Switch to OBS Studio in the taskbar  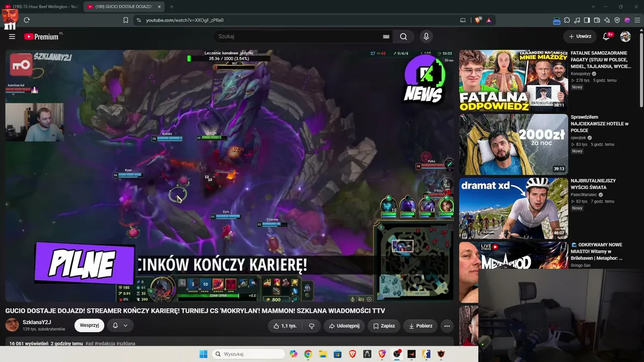click(397, 354)
